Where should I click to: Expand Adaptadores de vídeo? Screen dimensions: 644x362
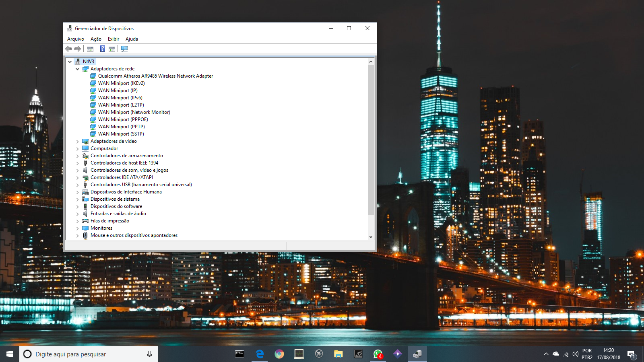click(x=78, y=142)
